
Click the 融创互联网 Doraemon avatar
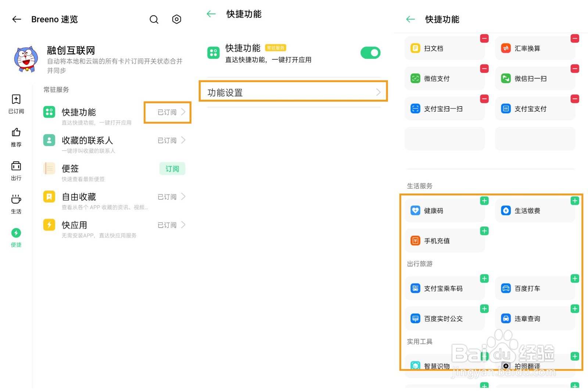click(26, 59)
